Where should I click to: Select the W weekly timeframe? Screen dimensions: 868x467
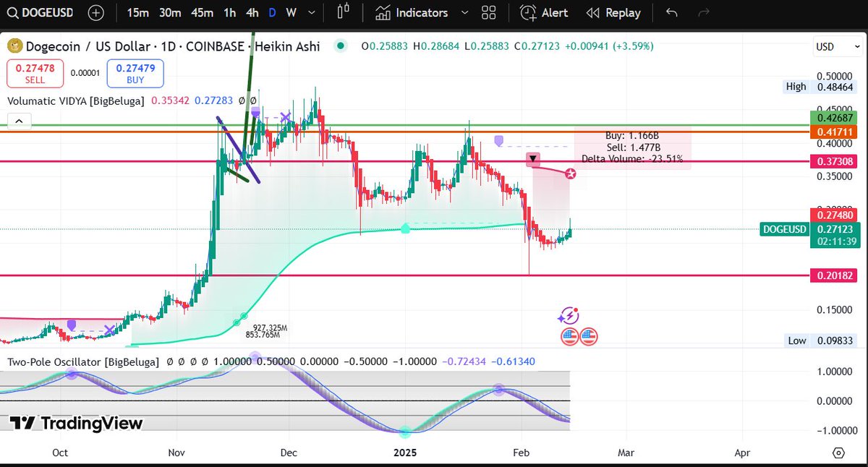(x=291, y=13)
